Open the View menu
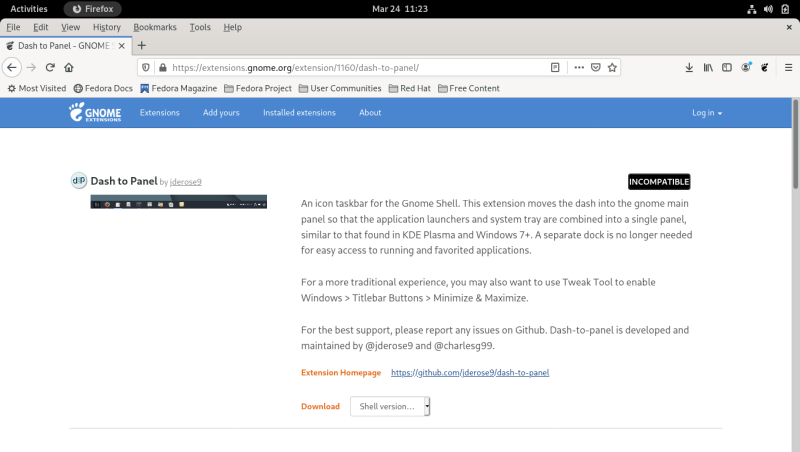This screenshot has width=800, height=452. pos(70,27)
